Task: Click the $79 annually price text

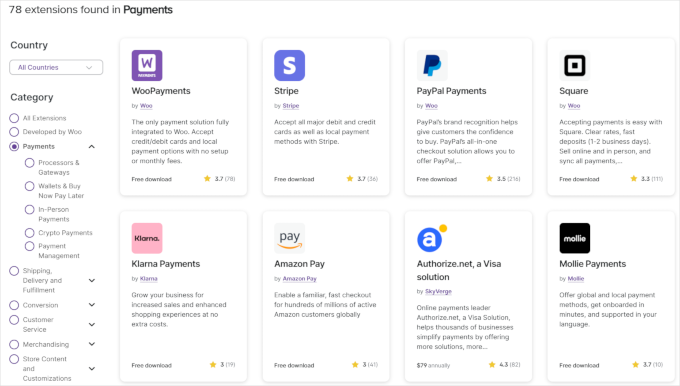Action: (x=433, y=366)
